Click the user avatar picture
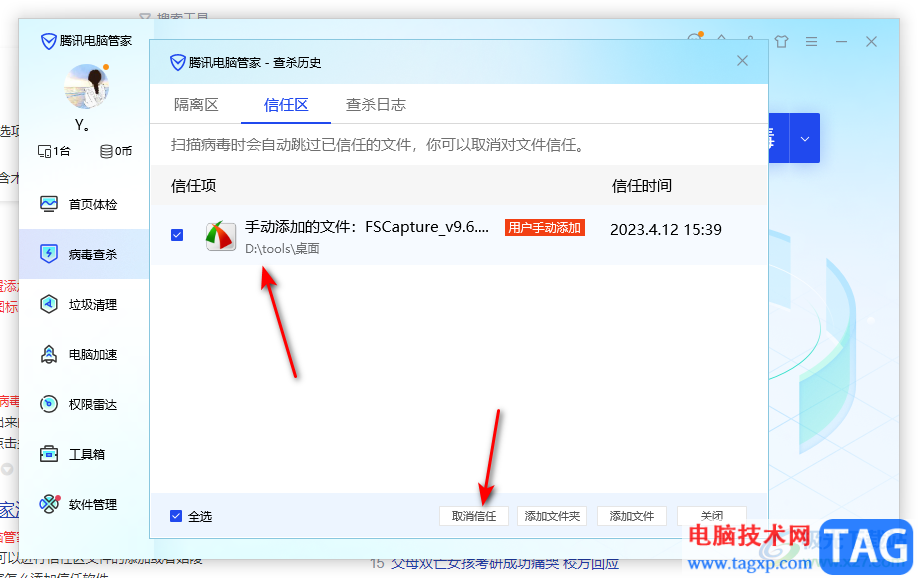918x578 pixels. 86,87
